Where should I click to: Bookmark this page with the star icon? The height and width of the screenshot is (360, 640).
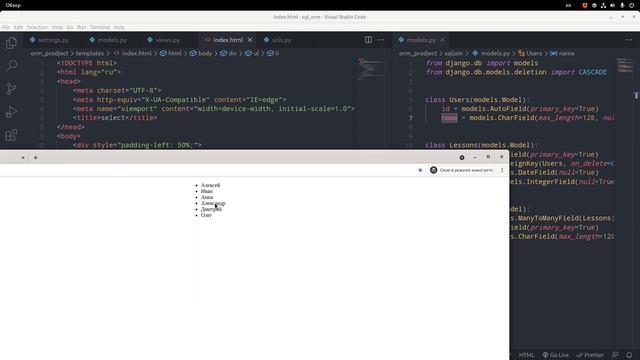pyautogui.click(x=420, y=170)
